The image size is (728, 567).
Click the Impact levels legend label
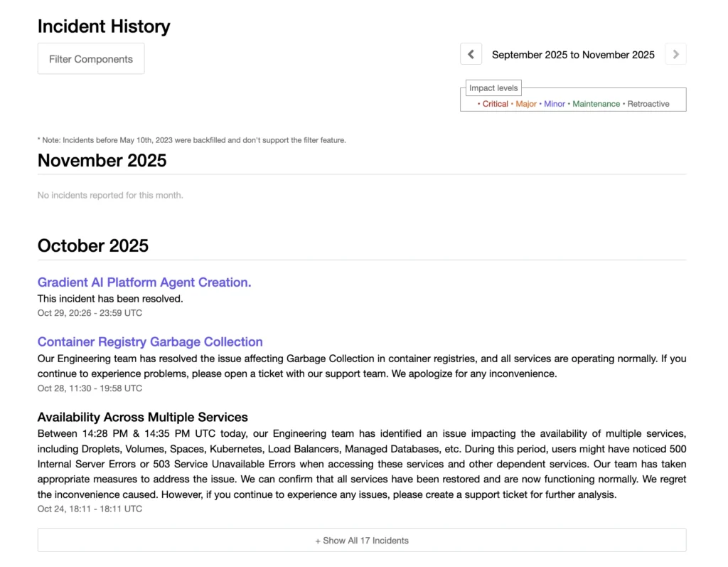493,88
